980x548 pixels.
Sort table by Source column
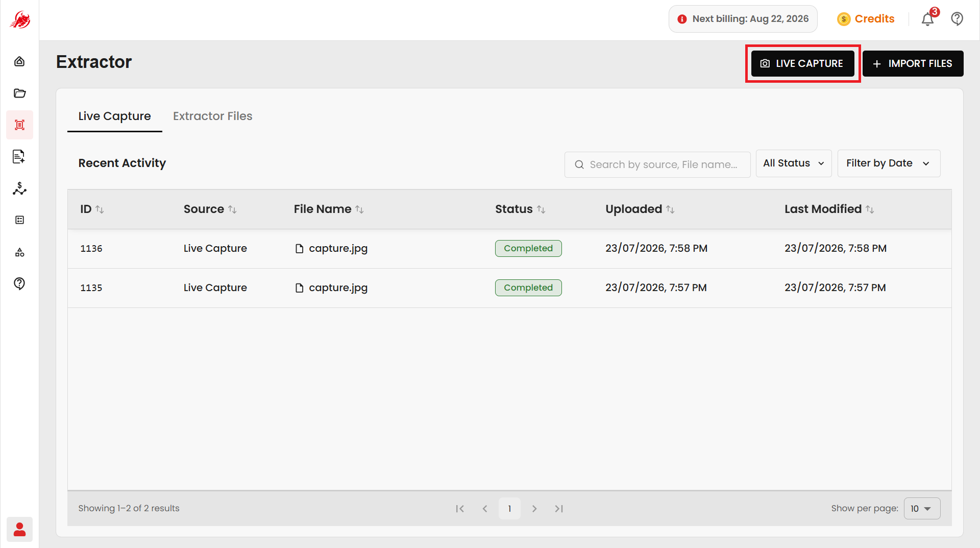(232, 209)
